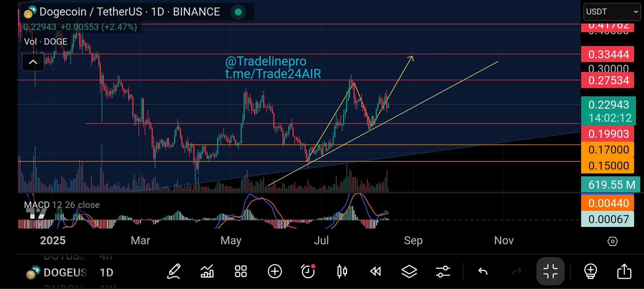
Task: Share the chart via share icon
Action: click(x=624, y=271)
